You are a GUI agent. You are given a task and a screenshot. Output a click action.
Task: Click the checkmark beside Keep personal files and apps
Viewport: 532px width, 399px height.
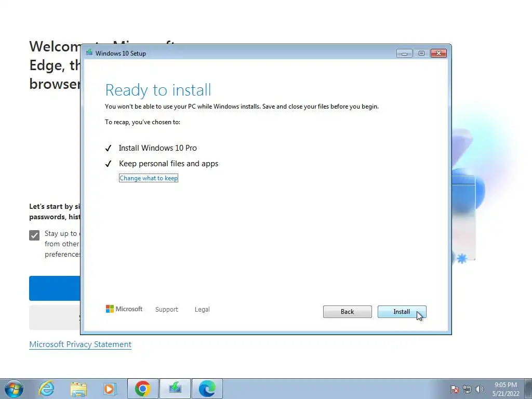coord(108,164)
